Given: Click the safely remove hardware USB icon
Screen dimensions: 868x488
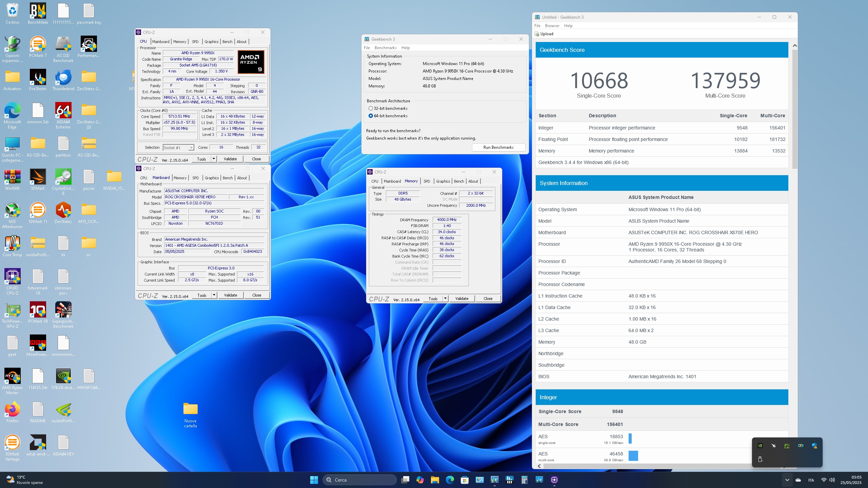Looking at the screenshot, I should [760, 459].
